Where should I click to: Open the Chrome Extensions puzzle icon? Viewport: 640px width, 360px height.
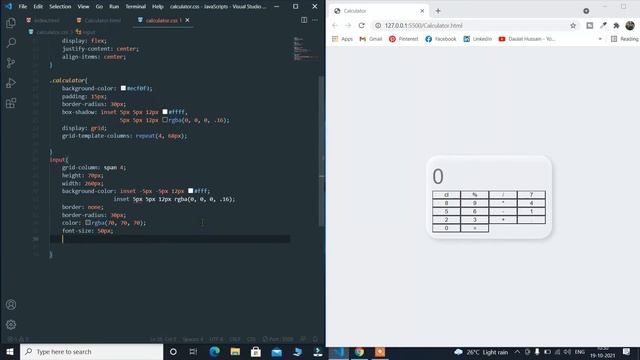[616, 25]
